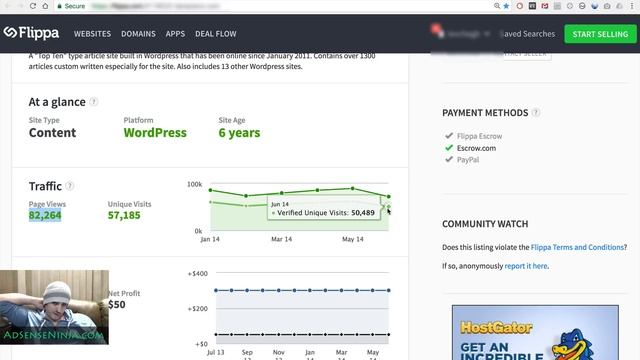Click the WordPress platform link
The width and height of the screenshot is (640, 360).
coord(155,133)
